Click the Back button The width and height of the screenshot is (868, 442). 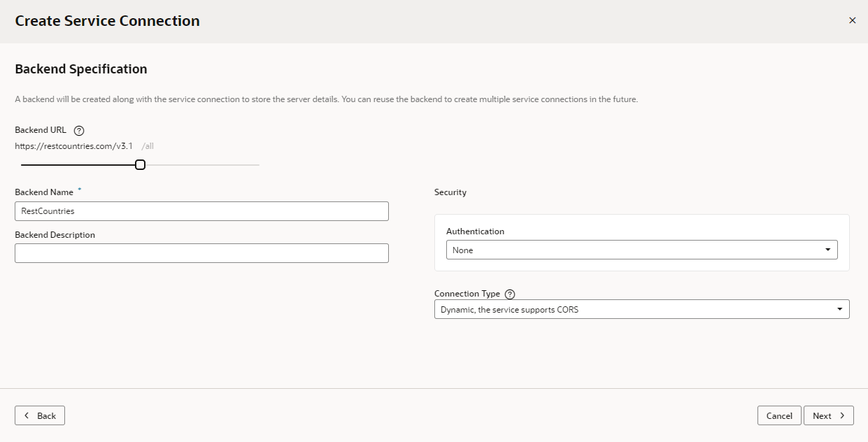click(x=39, y=415)
